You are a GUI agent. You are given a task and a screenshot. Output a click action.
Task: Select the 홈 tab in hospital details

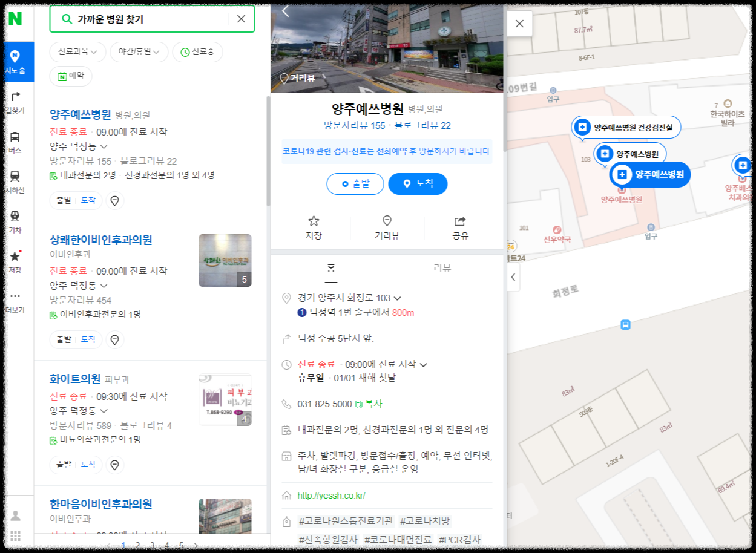330,268
